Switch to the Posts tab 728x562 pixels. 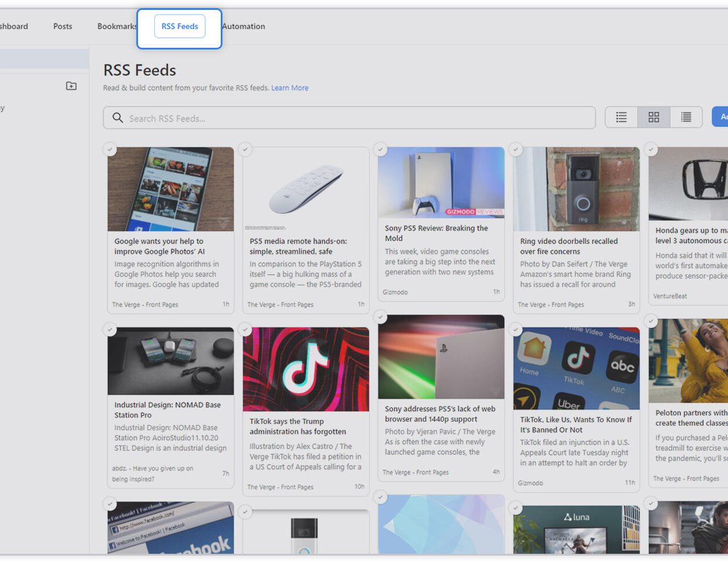62,26
